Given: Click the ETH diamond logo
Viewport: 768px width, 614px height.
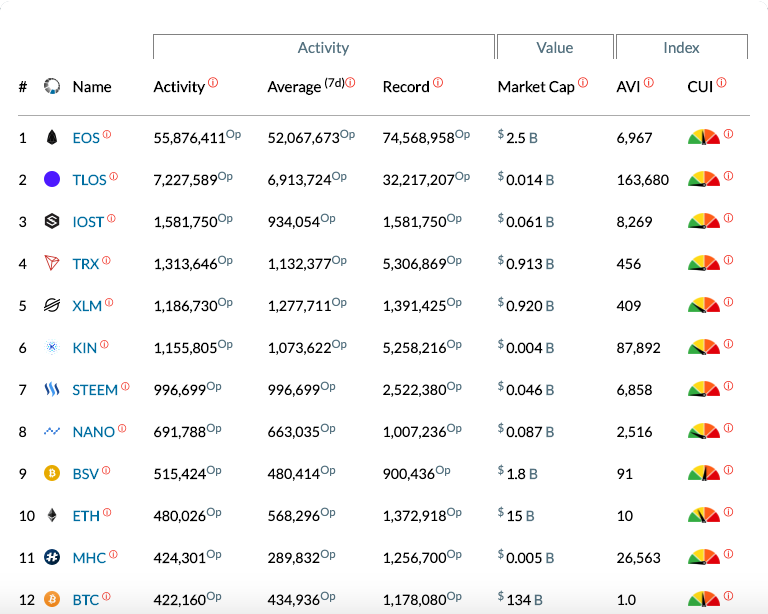Looking at the screenshot, I should tap(52, 516).
